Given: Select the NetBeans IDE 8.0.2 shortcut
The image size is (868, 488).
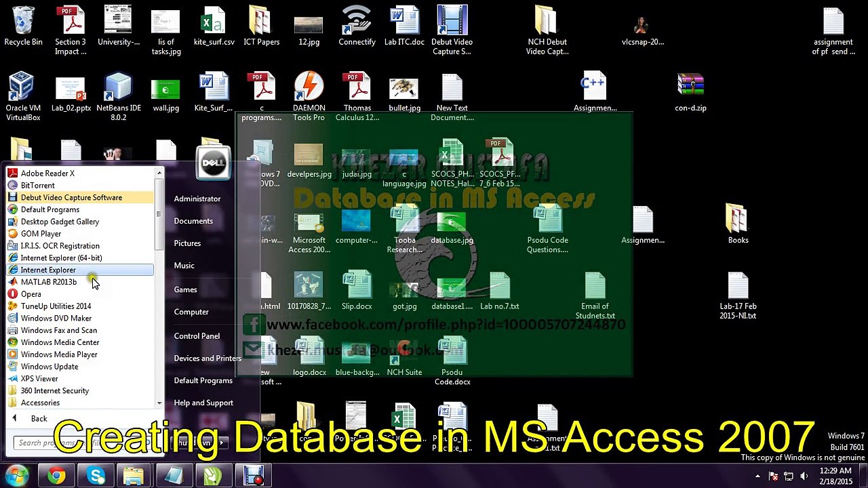Looking at the screenshot, I should pyautogui.click(x=119, y=97).
